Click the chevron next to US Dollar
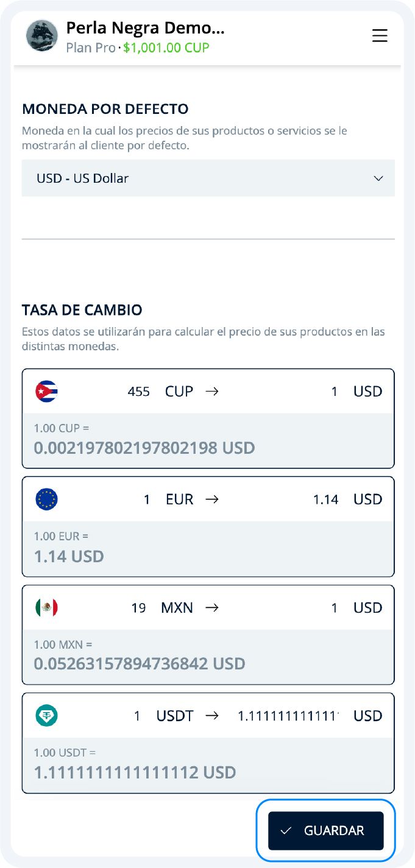This screenshot has width=415, height=868. pyautogui.click(x=378, y=178)
